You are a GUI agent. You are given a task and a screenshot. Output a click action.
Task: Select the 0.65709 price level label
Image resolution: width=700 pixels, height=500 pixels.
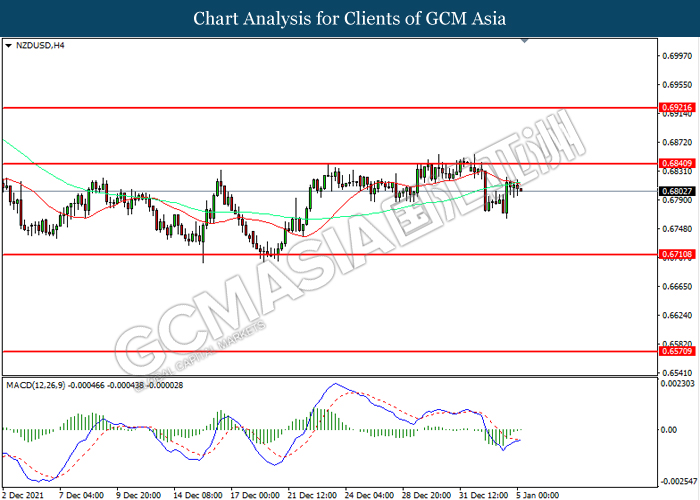677,351
